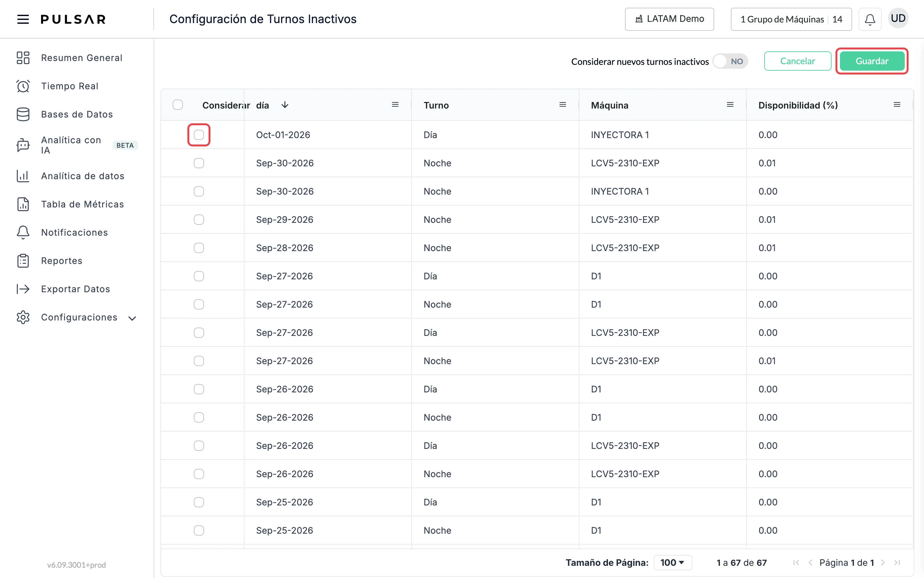Click the Resumen General dashboard icon
Image resolution: width=924 pixels, height=578 pixels.
(23, 58)
